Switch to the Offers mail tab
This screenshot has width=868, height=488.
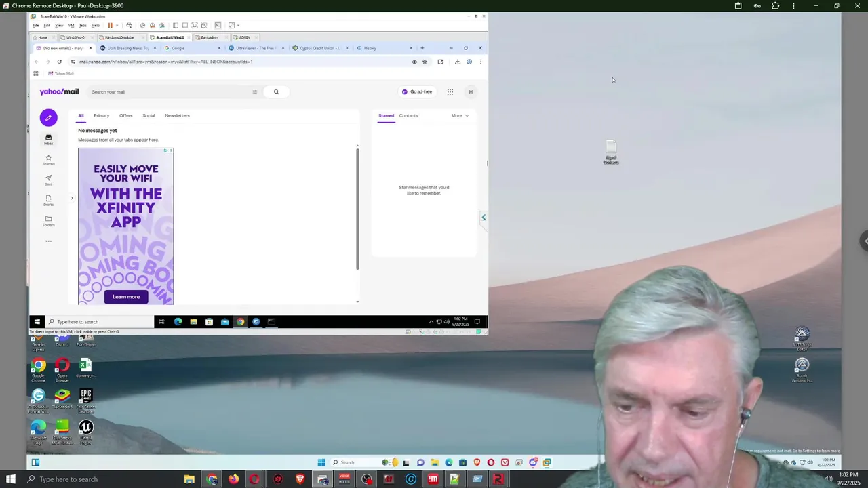(x=126, y=115)
